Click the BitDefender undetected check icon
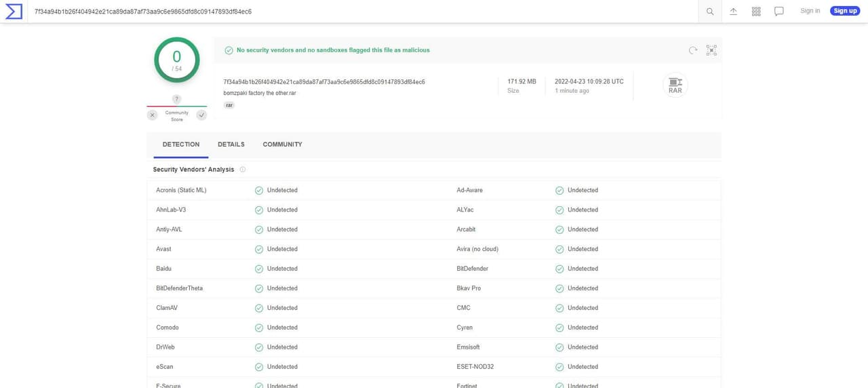This screenshot has height=388, width=868. (x=559, y=269)
